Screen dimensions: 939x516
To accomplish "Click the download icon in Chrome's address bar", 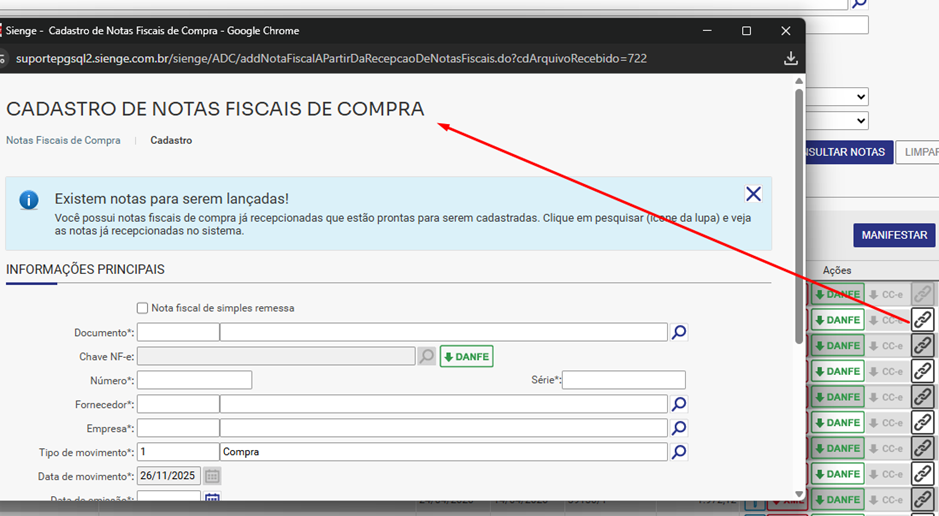I will [790, 58].
